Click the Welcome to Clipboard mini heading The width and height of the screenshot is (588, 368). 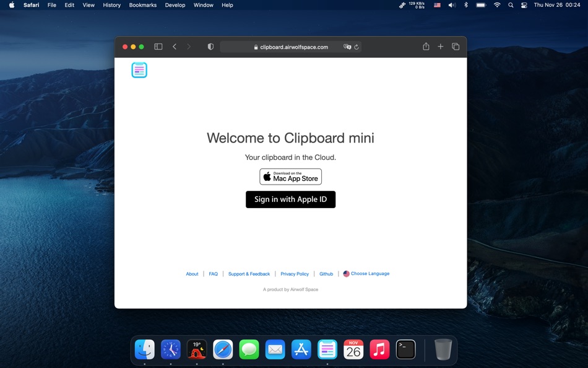[291, 138]
